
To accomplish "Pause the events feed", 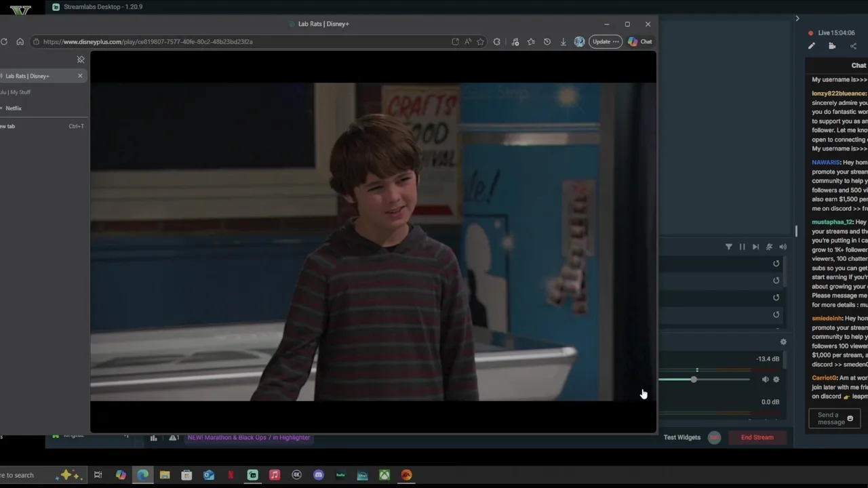I will [x=742, y=247].
